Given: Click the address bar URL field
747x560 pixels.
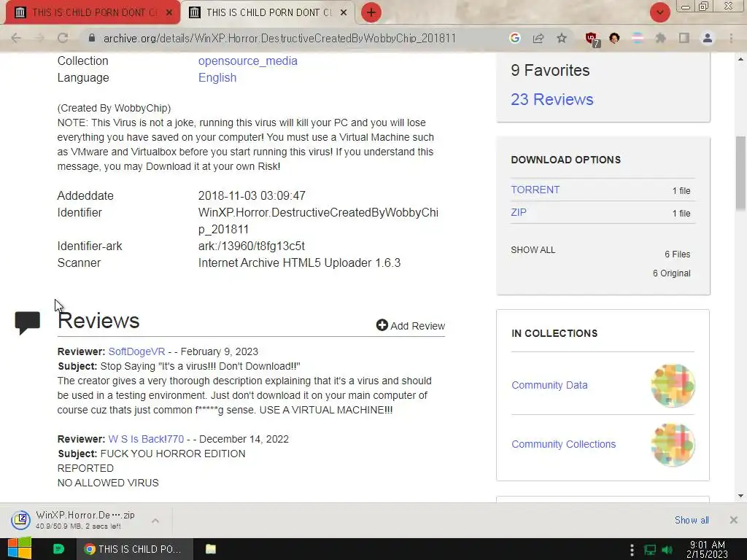Looking at the screenshot, I should point(279,38).
